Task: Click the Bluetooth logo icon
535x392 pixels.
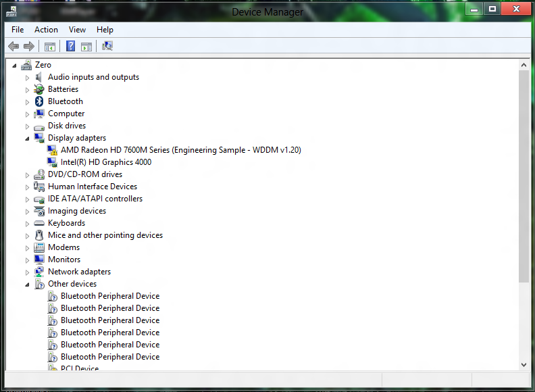Action: [39, 101]
